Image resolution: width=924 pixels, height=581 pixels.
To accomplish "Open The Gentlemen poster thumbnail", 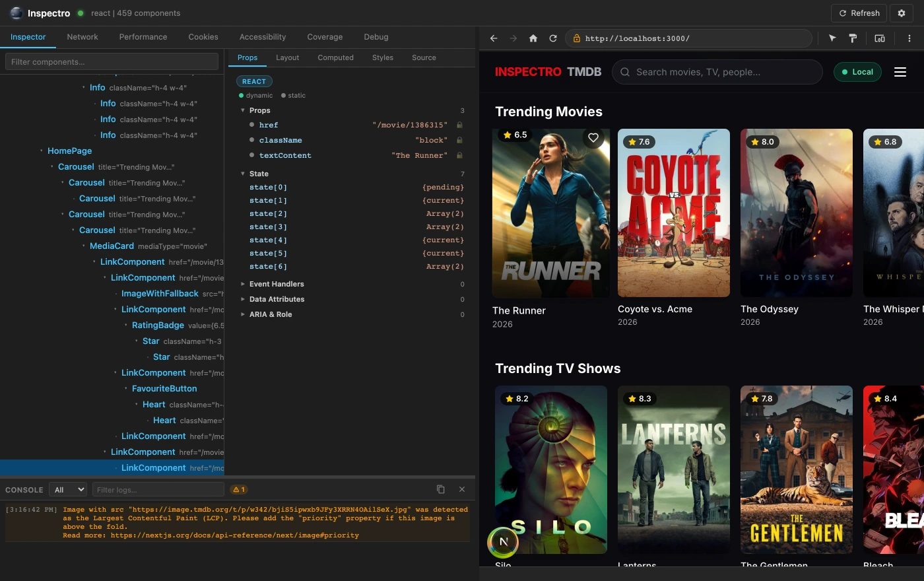I will [x=797, y=469].
